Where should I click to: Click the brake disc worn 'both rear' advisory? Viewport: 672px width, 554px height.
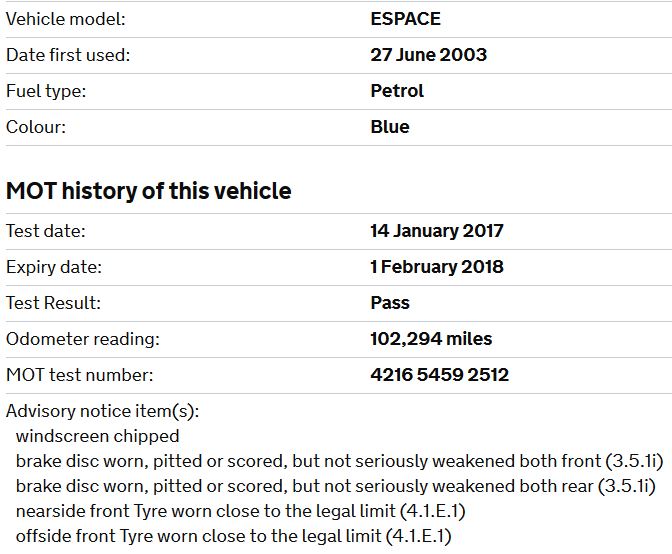tap(335, 486)
